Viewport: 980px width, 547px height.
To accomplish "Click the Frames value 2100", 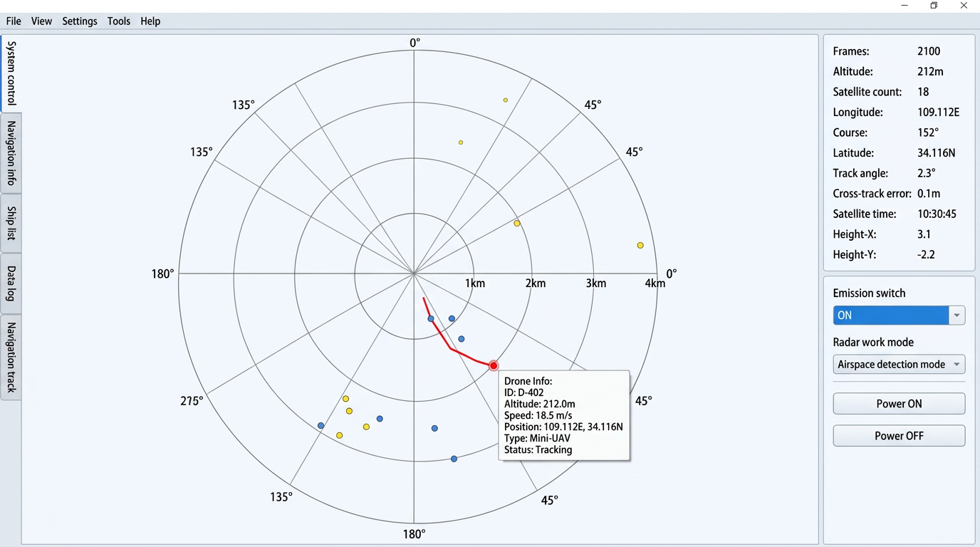I will click(x=929, y=51).
